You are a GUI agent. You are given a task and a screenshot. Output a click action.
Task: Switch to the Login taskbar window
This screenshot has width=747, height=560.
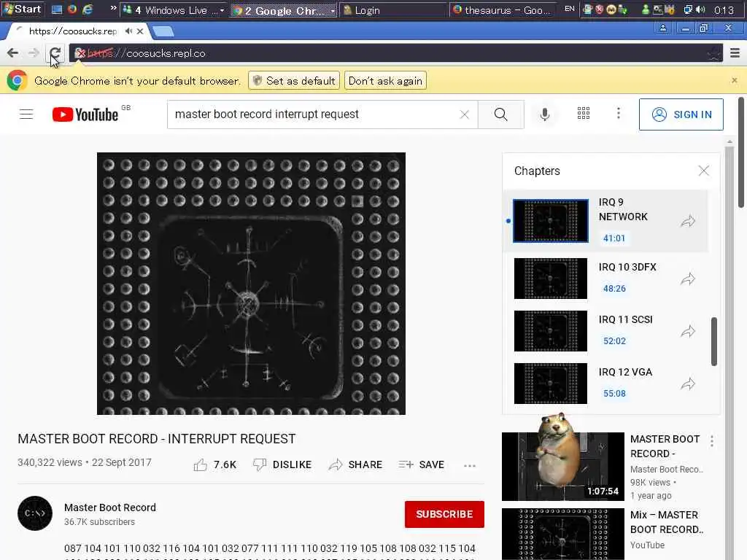pyautogui.click(x=393, y=10)
